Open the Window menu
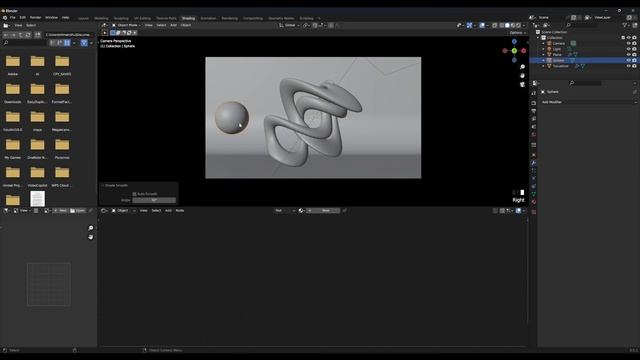 click(x=51, y=18)
